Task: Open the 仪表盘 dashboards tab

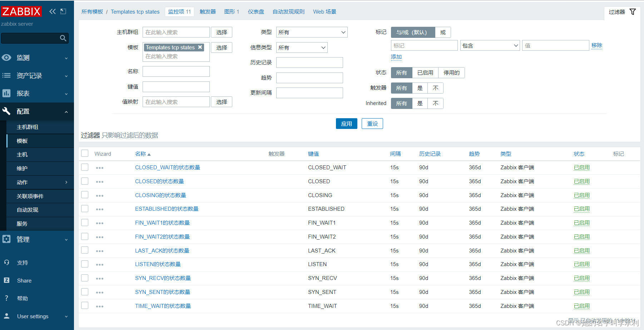Action: tap(256, 11)
